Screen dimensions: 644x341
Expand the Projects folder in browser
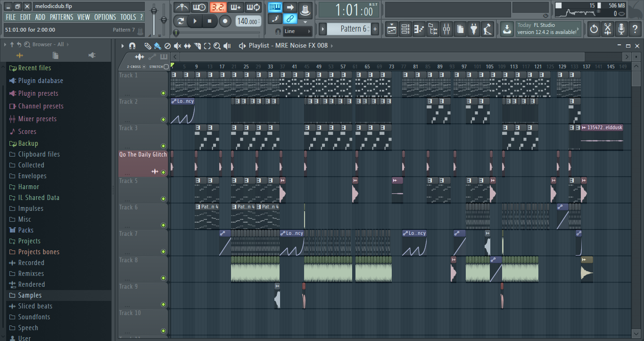(29, 241)
